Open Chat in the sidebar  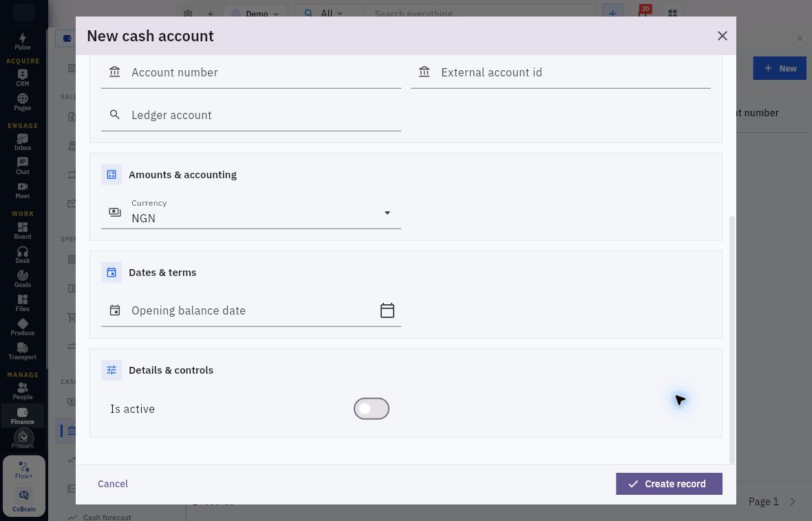tap(22, 167)
